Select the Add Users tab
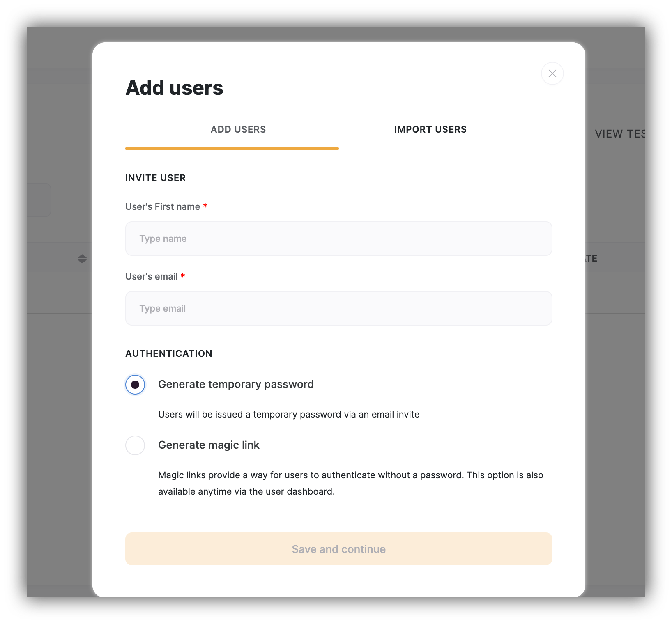 point(238,130)
